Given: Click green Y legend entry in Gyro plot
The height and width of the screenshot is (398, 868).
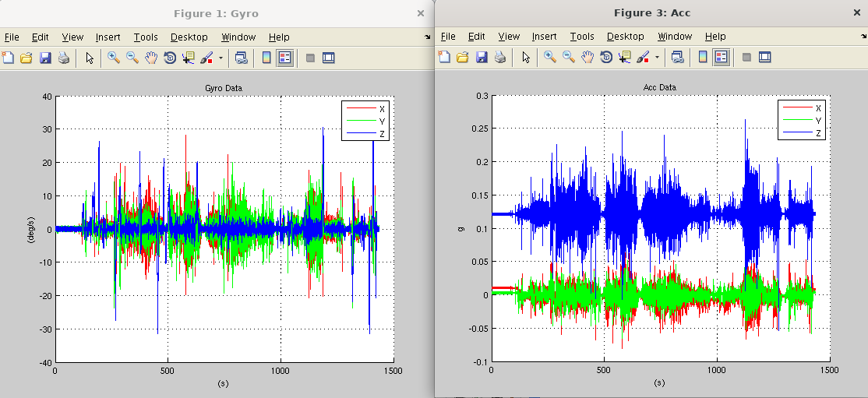Looking at the screenshot, I should pyautogui.click(x=365, y=122).
